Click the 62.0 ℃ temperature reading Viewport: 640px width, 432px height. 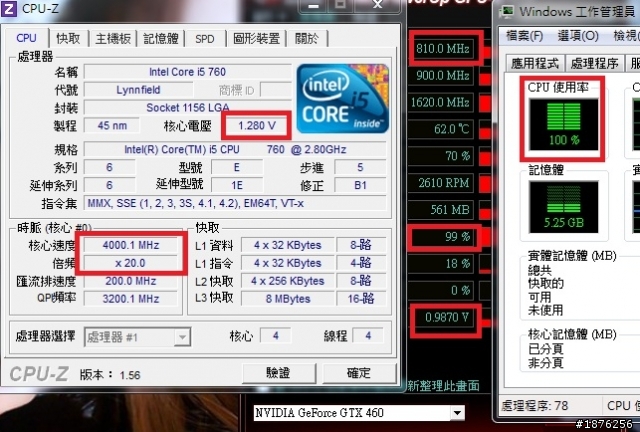click(442, 129)
